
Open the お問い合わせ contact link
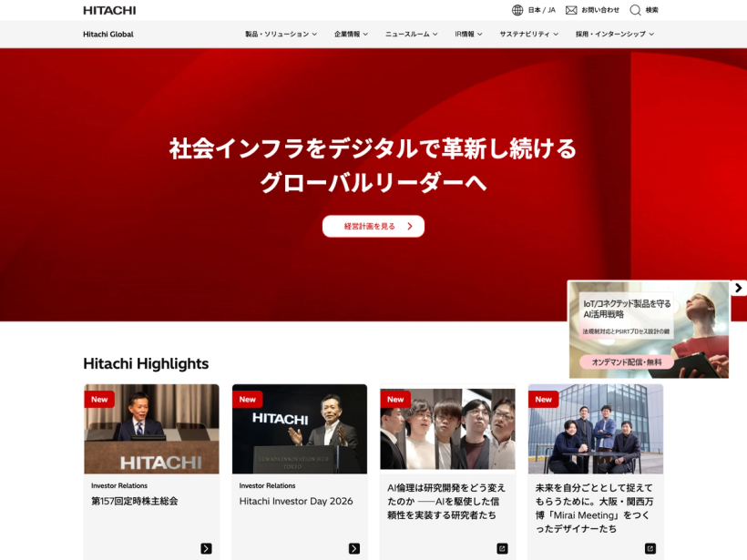click(600, 10)
